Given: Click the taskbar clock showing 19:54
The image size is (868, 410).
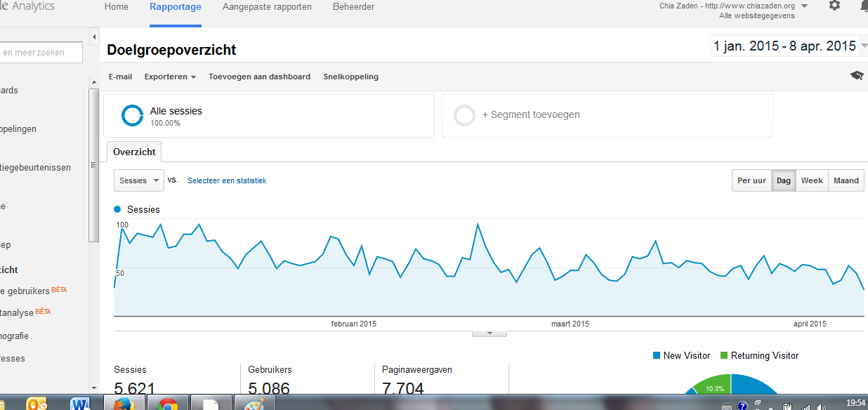Looking at the screenshot, I should point(856,403).
